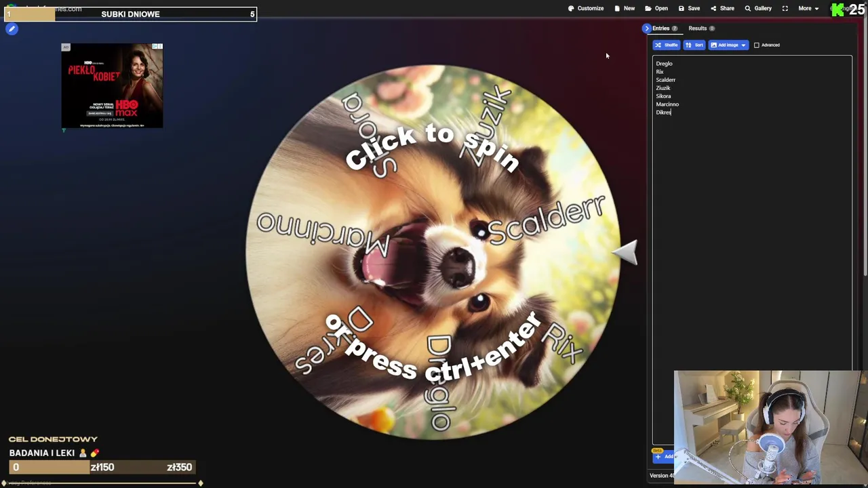The image size is (868, 488).
Task: Sort the entries alphabetically
Action: click(x=694, y=45)
